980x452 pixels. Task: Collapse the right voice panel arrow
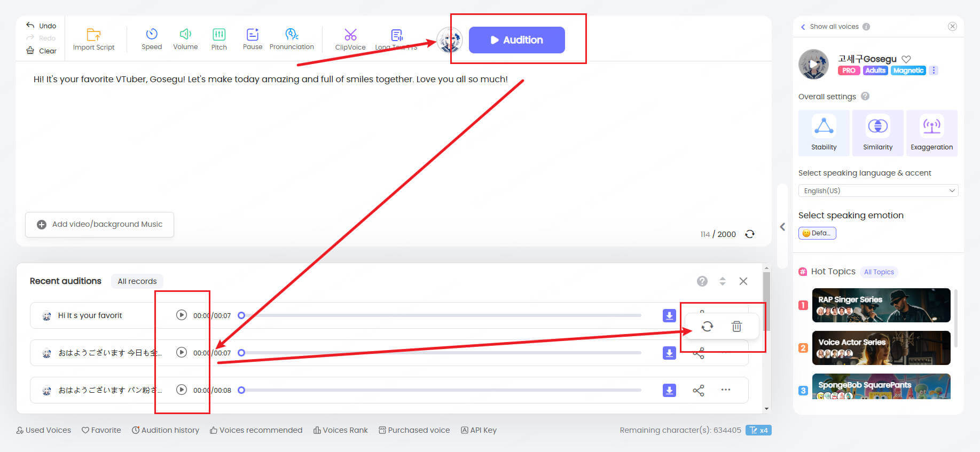(x=782, y=227)
